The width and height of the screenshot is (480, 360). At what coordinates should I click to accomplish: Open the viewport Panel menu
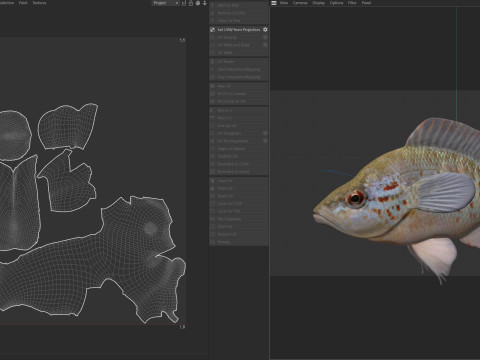point(366,3)
